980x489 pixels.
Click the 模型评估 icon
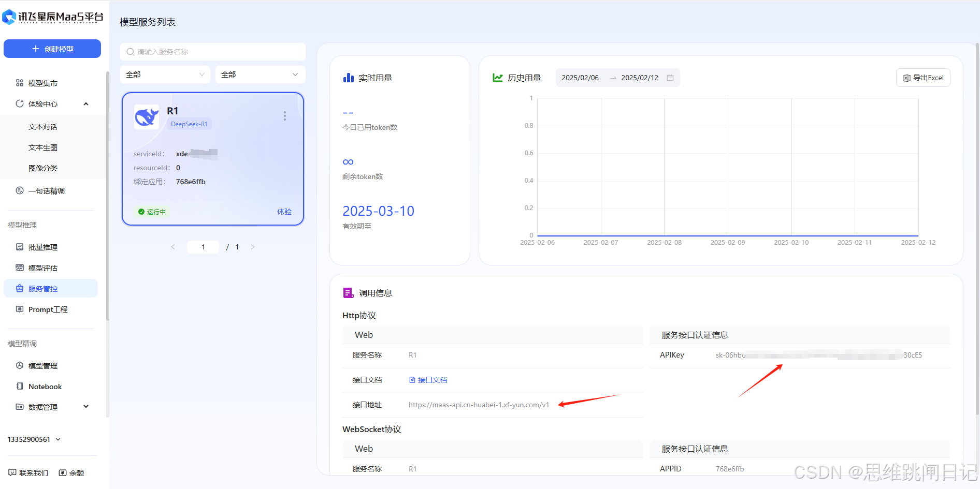coord(20,268)
